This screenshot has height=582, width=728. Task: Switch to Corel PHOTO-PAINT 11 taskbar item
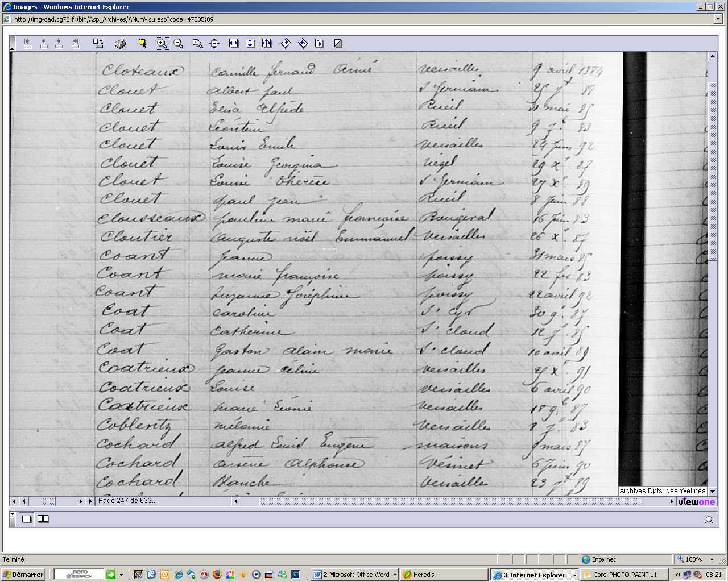624,575
